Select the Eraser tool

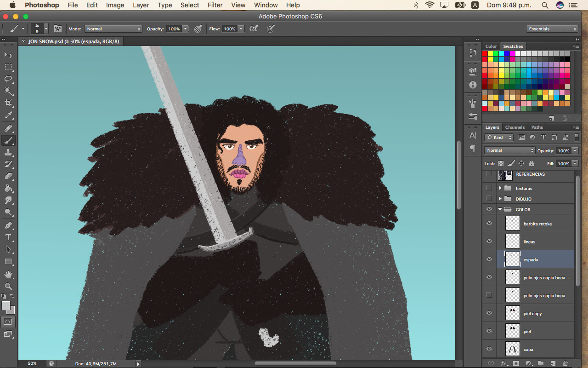point(8,176)
